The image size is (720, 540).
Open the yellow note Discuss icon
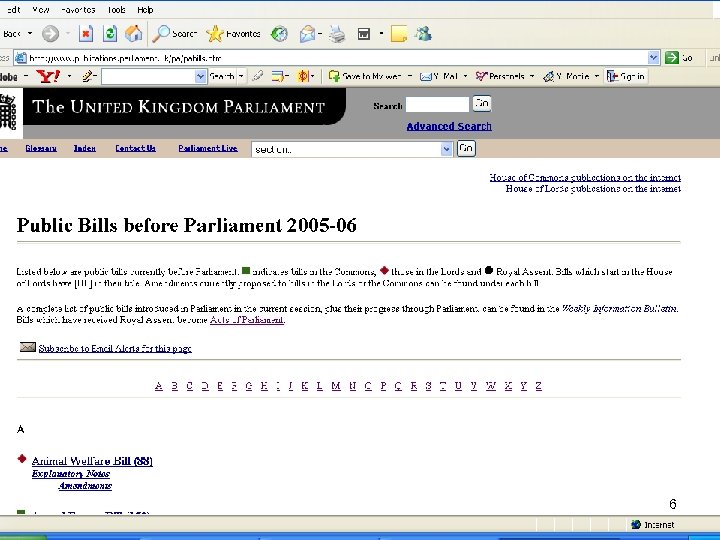399,34
